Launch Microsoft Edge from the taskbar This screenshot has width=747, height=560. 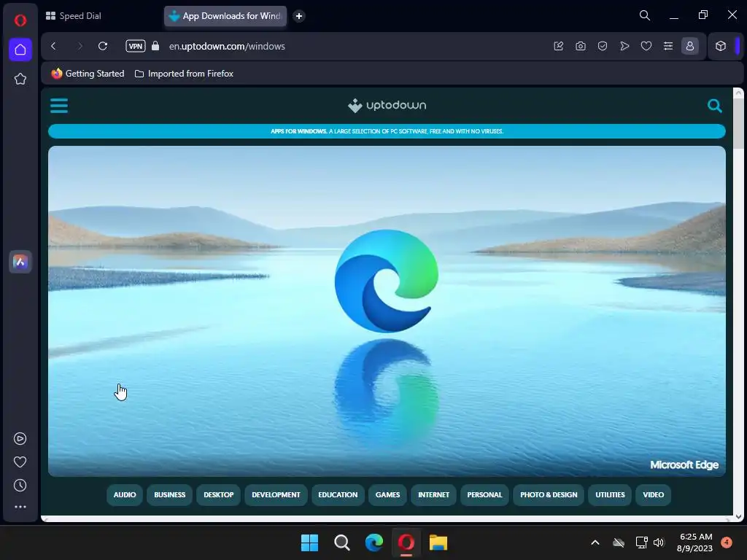[374, 542]
